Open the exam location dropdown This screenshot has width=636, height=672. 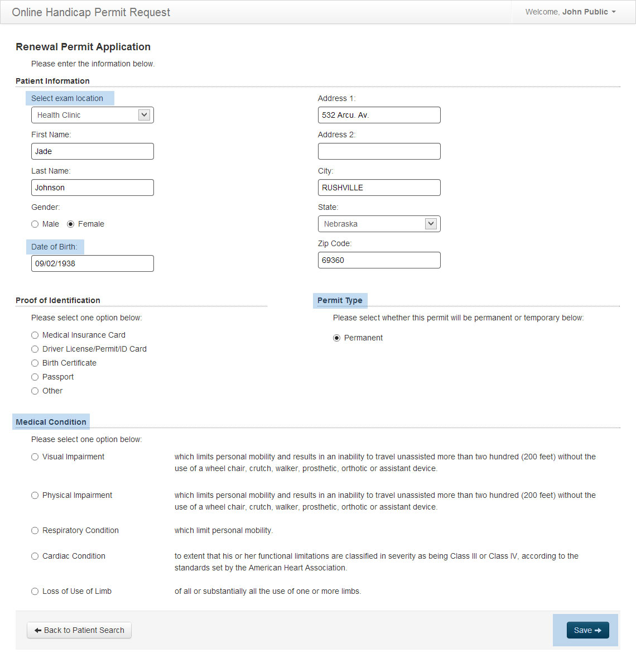click(93, 115)
